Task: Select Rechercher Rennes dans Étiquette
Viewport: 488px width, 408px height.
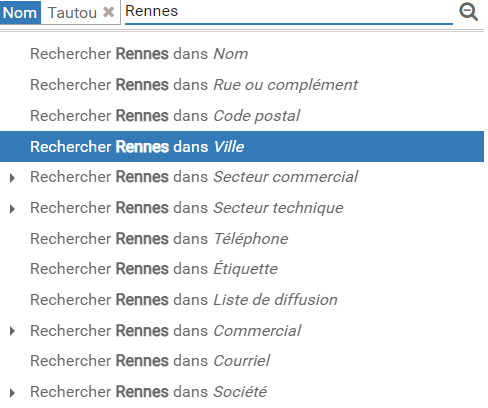Action: click(x=242, y=269)
